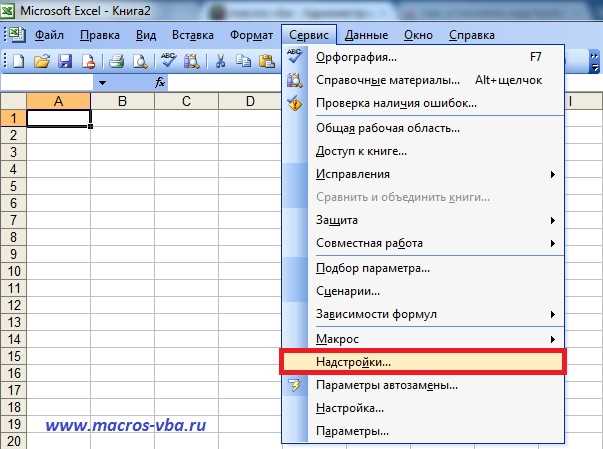Select column B header
This screenshot has width=603, height=449.
click(122, 101)
